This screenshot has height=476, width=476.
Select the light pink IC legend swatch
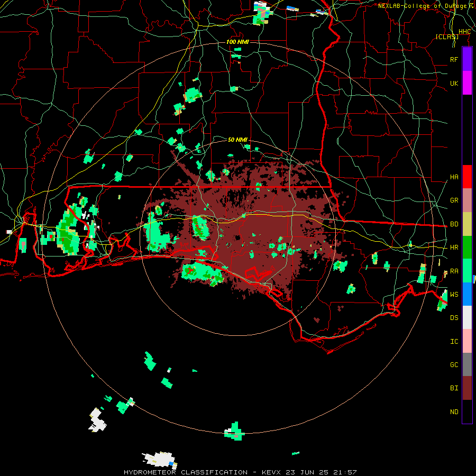[467, 341]
